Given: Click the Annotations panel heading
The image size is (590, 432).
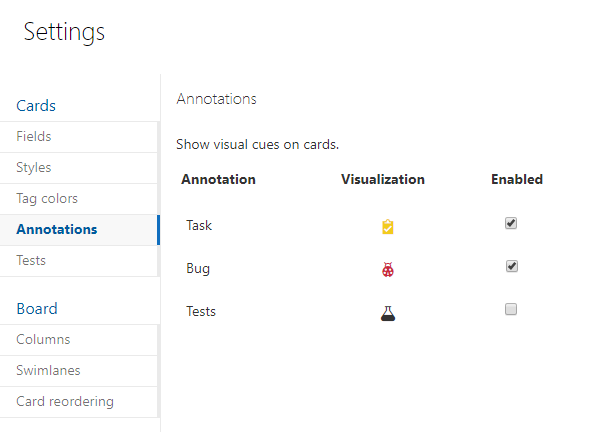Looking at the screenshot, I should (216, 99).
